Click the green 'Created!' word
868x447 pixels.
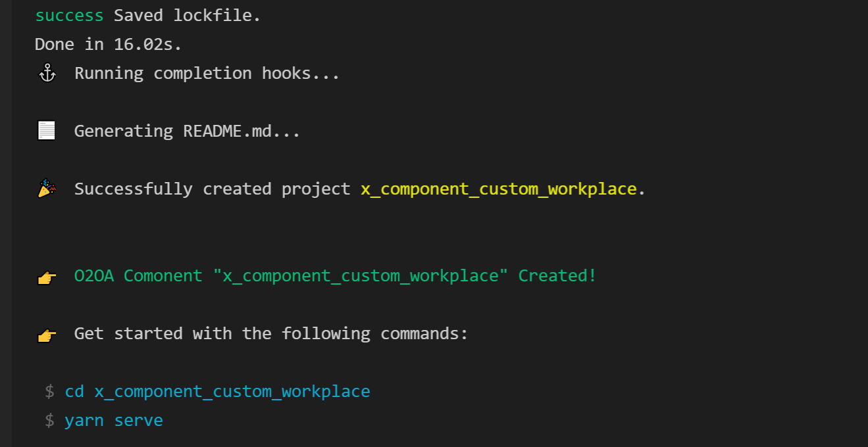pos(557,276)
